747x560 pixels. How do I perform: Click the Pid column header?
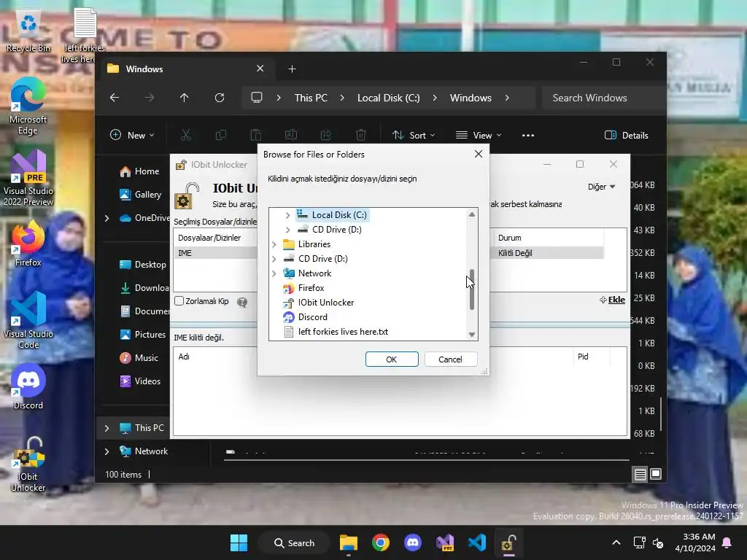coord(583,357)
